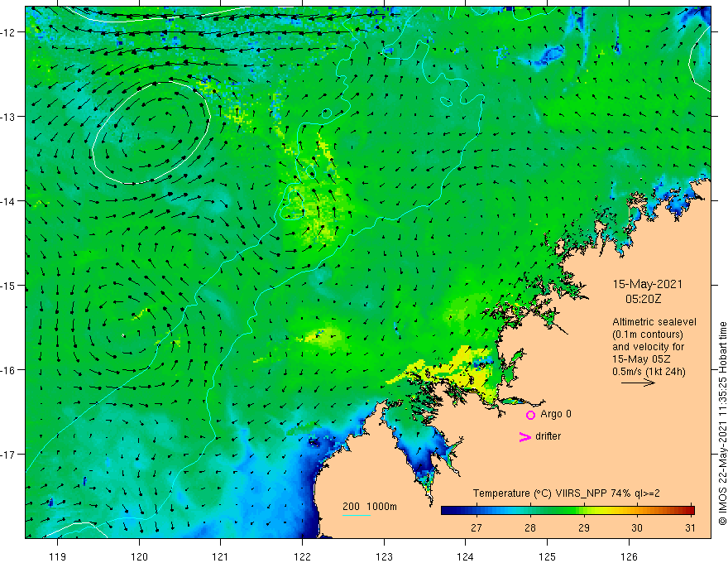
Task: Click longitude axis label 125
Action: [548, 556]
